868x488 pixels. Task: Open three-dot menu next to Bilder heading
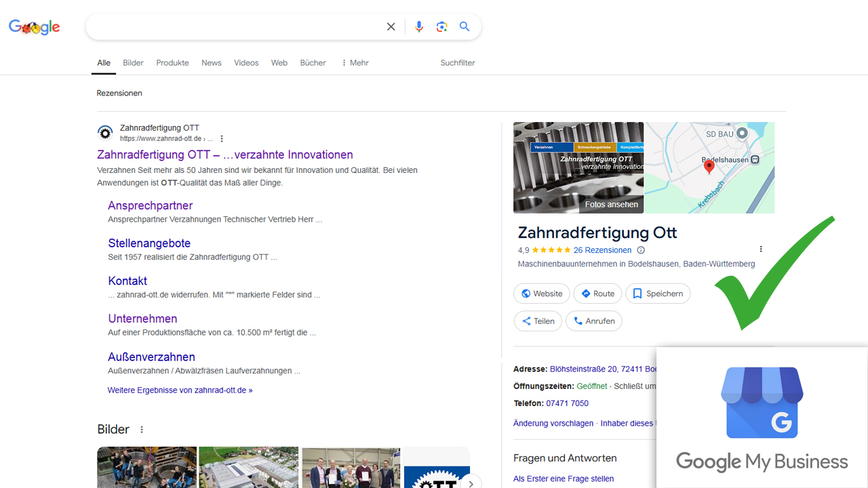point(142,430)
